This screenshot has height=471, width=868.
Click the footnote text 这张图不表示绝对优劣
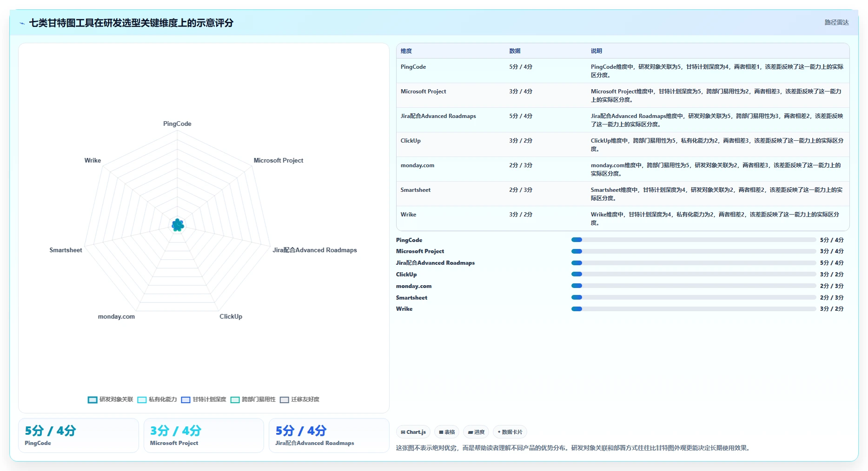pos(426,448)
